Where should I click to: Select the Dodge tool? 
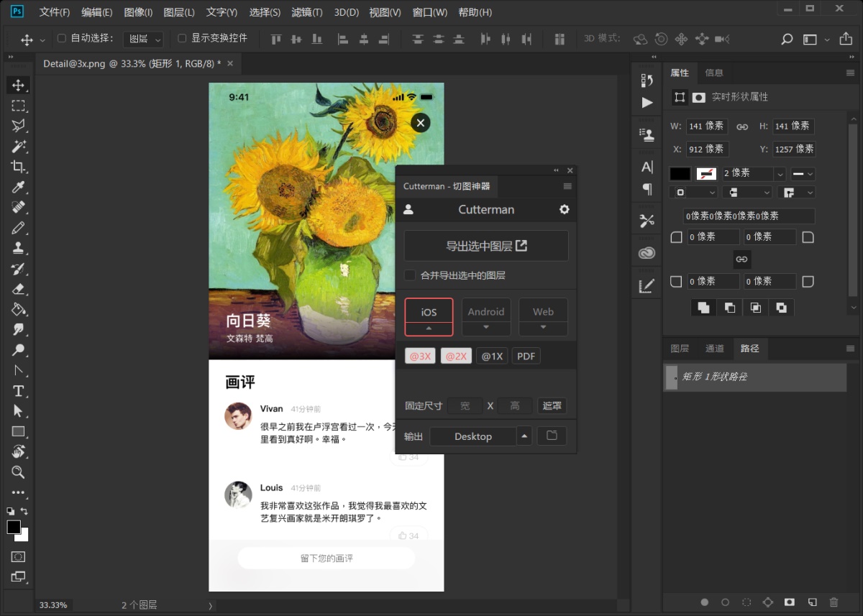(x=18, y=350)
